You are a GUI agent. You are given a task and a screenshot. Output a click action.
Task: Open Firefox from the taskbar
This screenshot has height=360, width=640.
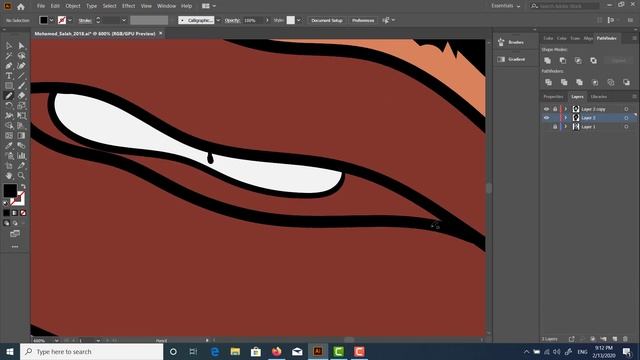pos(277,351)
